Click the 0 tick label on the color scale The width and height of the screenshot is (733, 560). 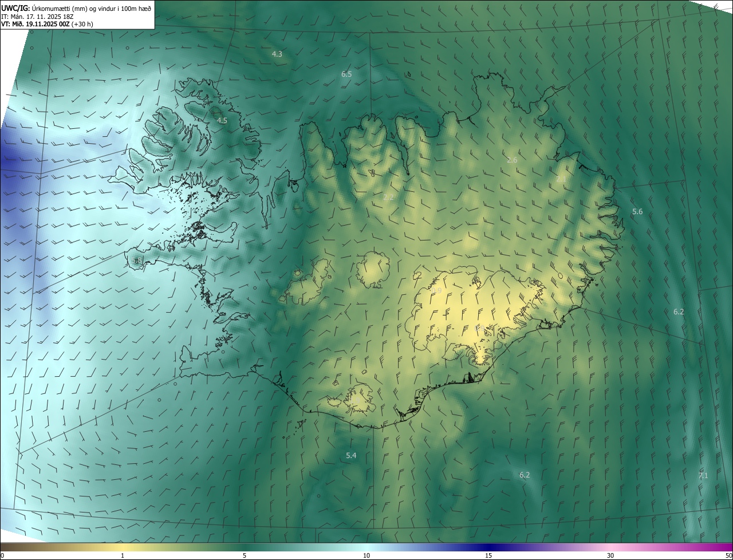point(2,555)
